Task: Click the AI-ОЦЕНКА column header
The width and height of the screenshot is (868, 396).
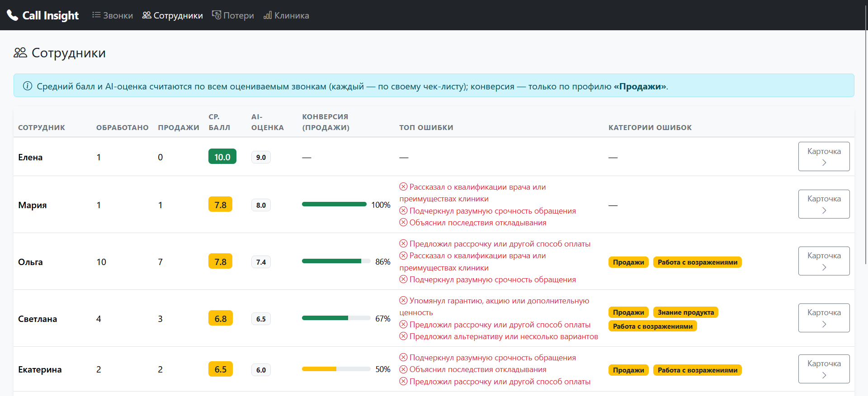Action: coord(268,122)
